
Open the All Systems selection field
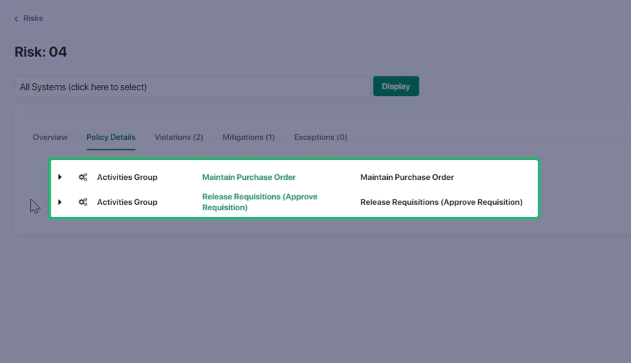[192, 87]
